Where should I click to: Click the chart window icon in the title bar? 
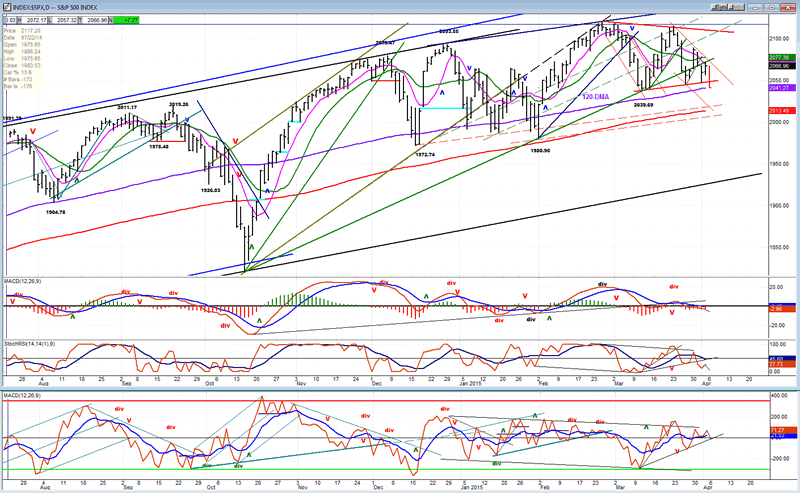coord(7,7)
